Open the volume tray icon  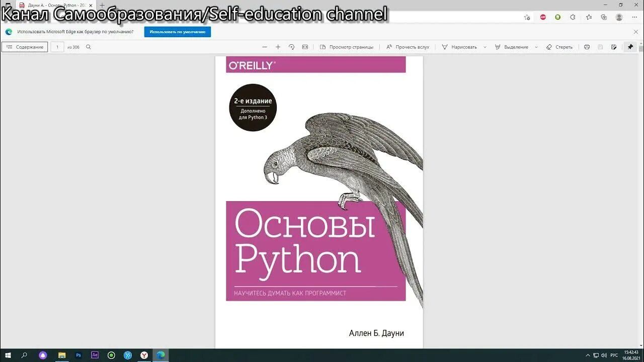click(x=604, y=355)
